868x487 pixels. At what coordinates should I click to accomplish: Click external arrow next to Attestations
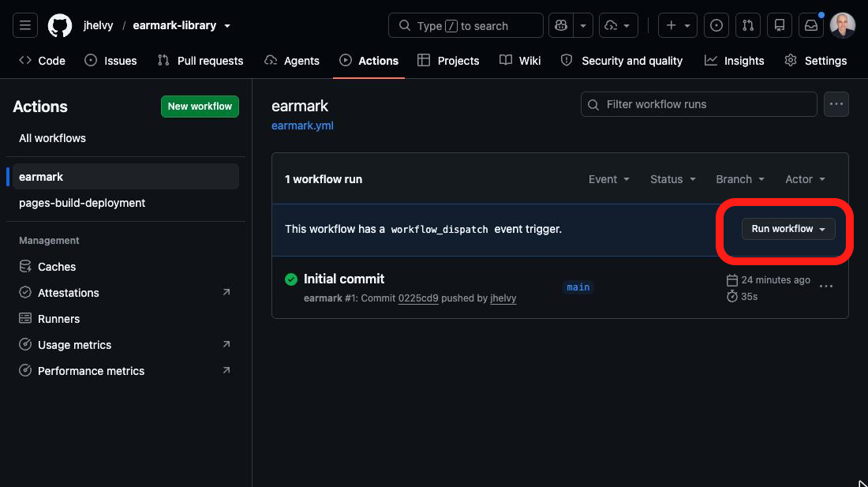click(x=226, y=292)
